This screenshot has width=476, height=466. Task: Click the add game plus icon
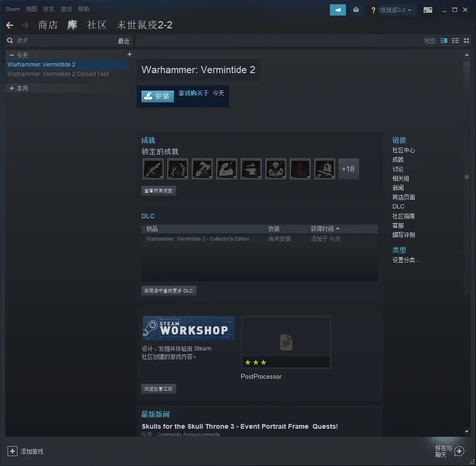point(12,451)
